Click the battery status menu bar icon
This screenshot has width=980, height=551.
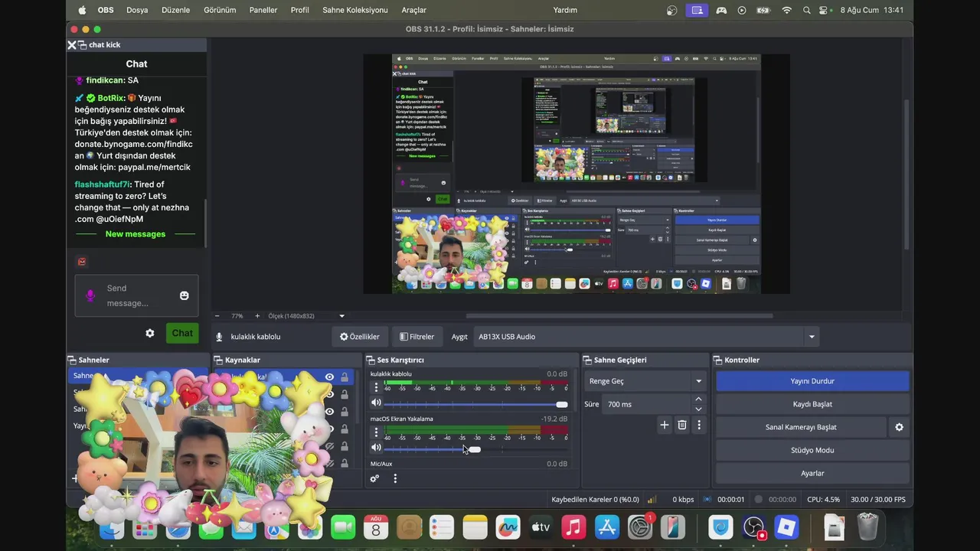763,10
